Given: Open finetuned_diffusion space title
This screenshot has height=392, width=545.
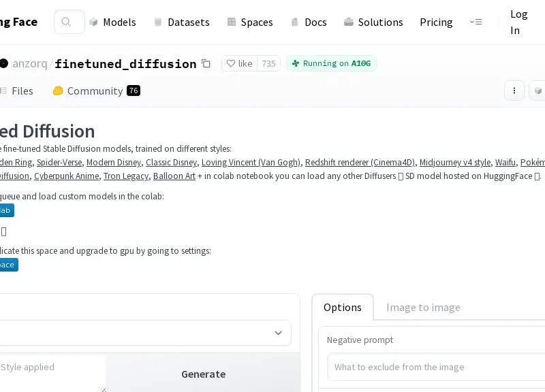Looking at the screenshot, I should [x=125, y=64].
